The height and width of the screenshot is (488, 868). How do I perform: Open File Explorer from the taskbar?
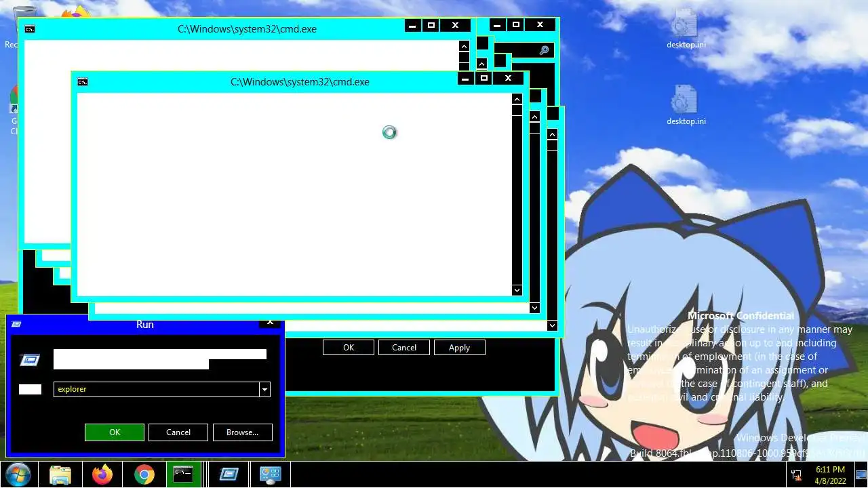coord(60,474)
